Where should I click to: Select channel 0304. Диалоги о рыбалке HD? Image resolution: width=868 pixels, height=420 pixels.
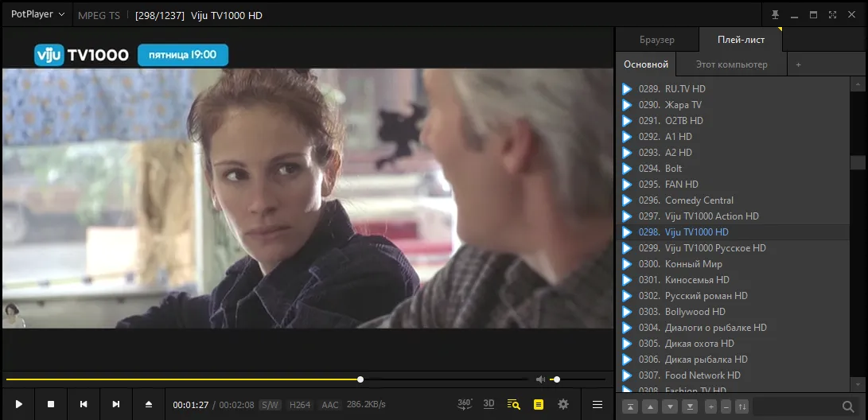click(733, 328)
